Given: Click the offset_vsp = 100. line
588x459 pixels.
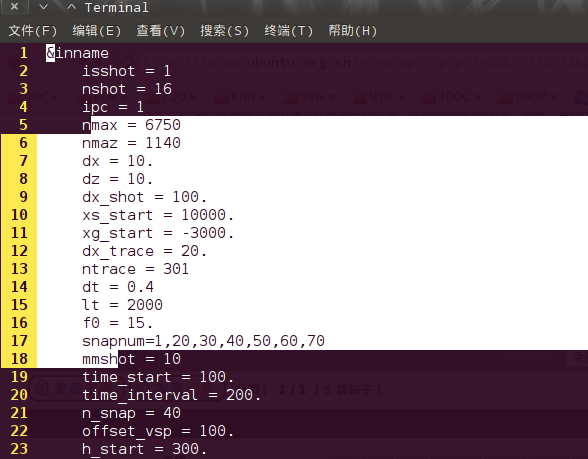Looking at the screenshot, I should (x=158, y=431).
